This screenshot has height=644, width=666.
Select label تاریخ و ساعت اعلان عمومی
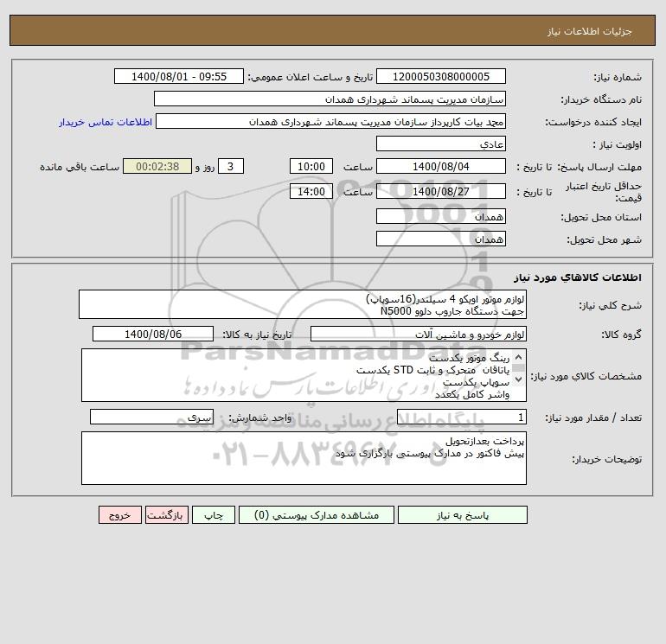pos(310,77)
